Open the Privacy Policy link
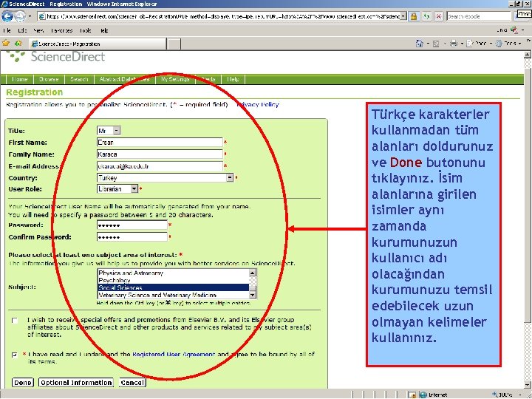Image resolution: width=532 pixels, height=399 pixels. click(x=258, y=104)
